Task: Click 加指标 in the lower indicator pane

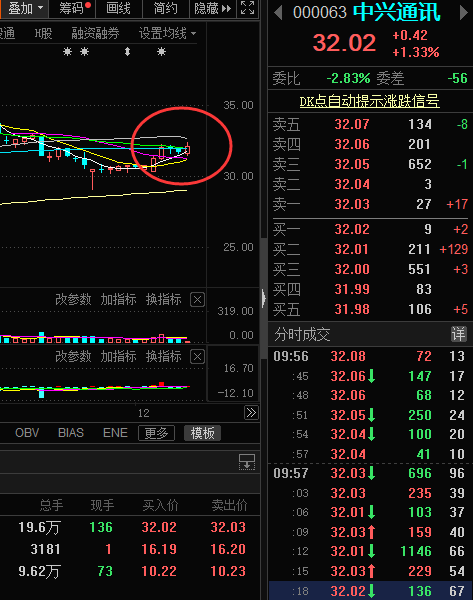Action: click(118, 356)
